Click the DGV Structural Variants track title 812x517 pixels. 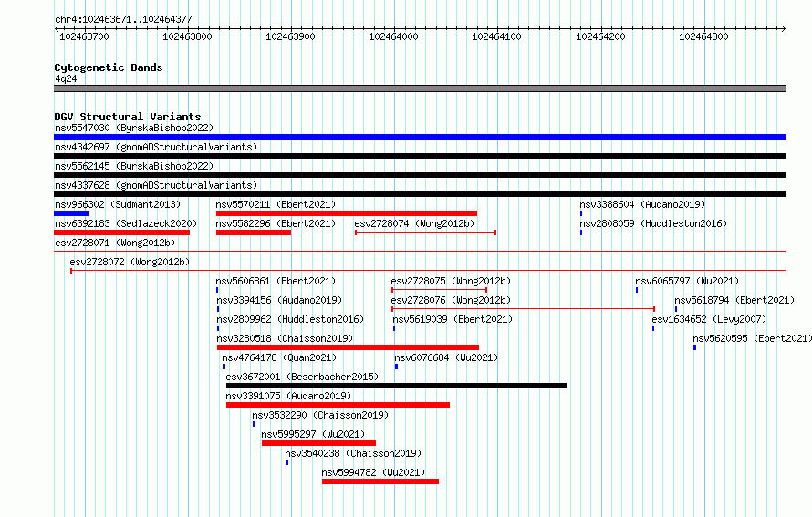click(x=128, y=117)
